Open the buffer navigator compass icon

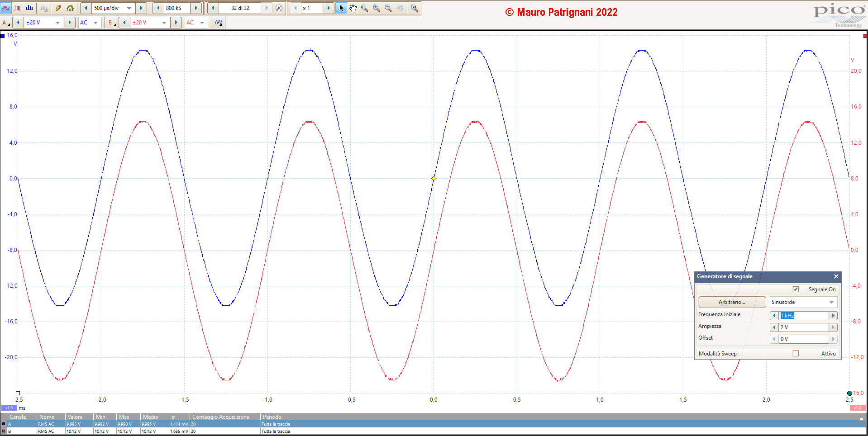279,8
